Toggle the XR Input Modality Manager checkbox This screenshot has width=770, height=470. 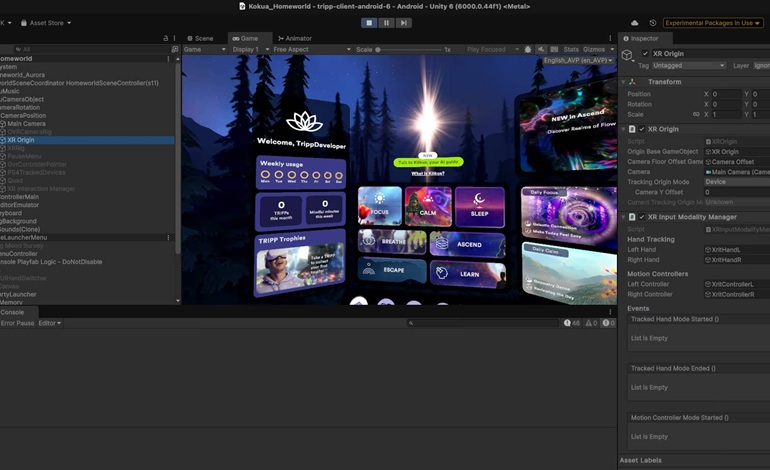click(633, 217)
